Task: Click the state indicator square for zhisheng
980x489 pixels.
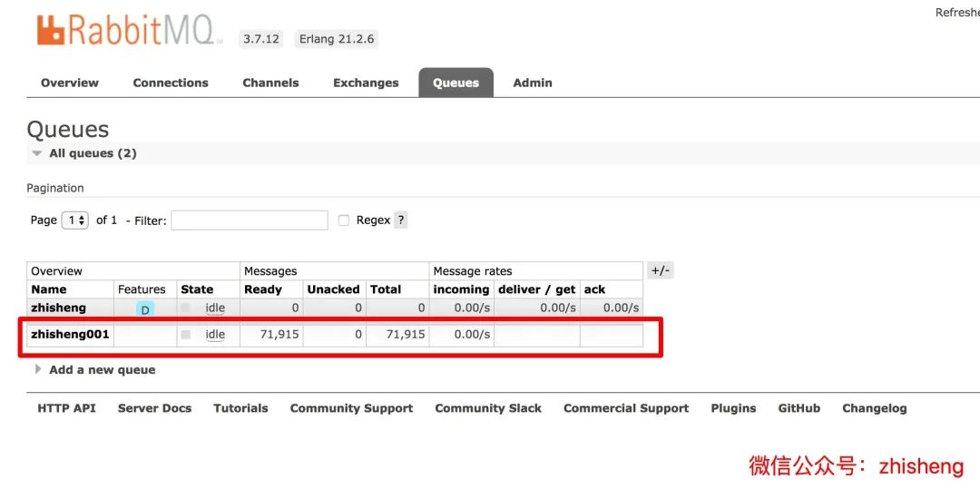Action: (186, 308)
